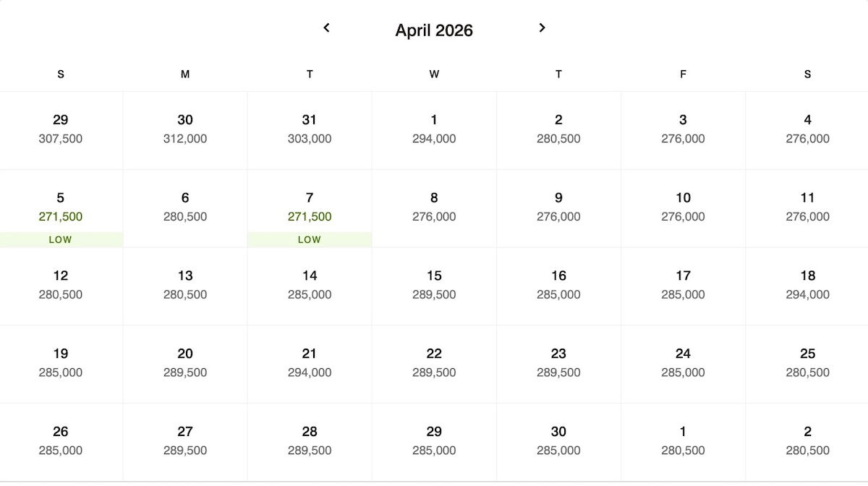Image resolution: width=868 pixels, height=486 pixels.
Task: Choose May 2 in last row
Action: (x=807, y=442)
